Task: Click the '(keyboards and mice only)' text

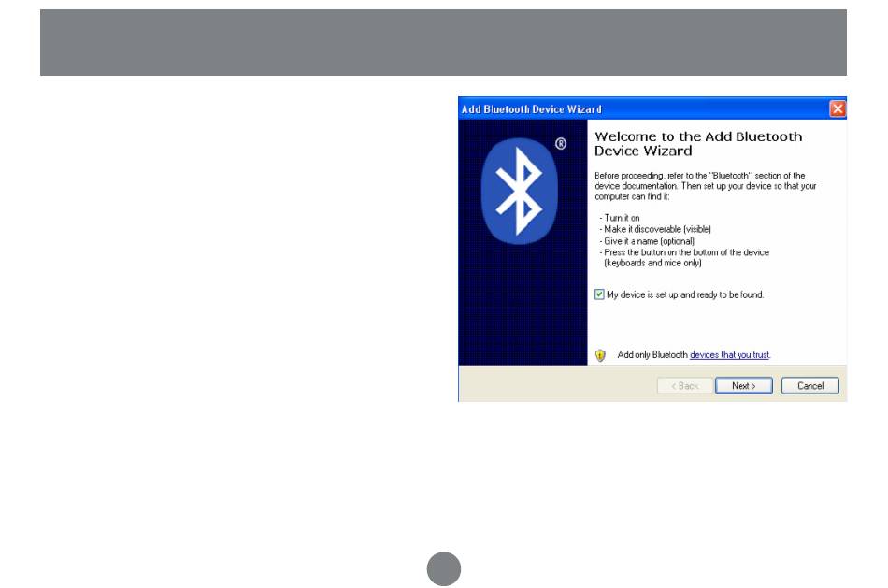Action: 652,263
